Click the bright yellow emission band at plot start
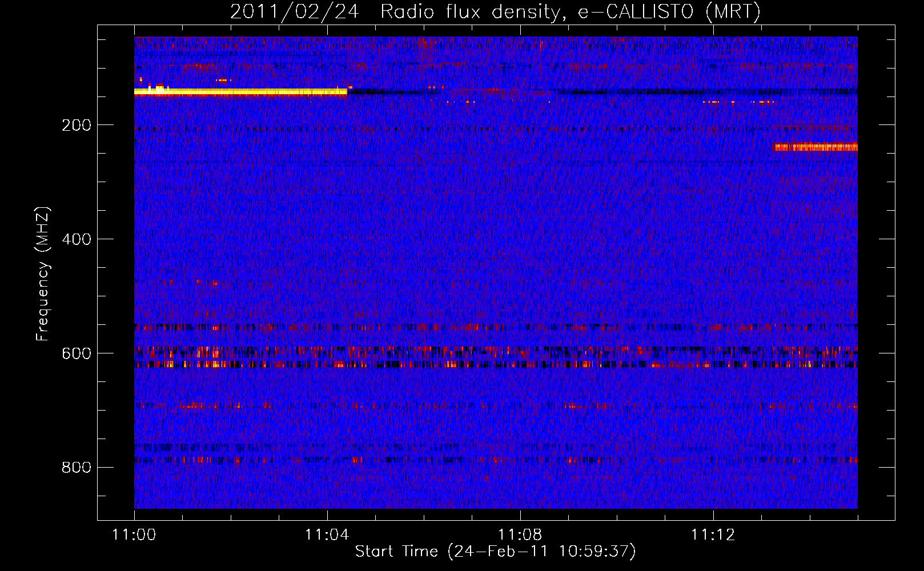Image resolution: width=924 pixels, height=571 pixels. (x=240, y=91)
